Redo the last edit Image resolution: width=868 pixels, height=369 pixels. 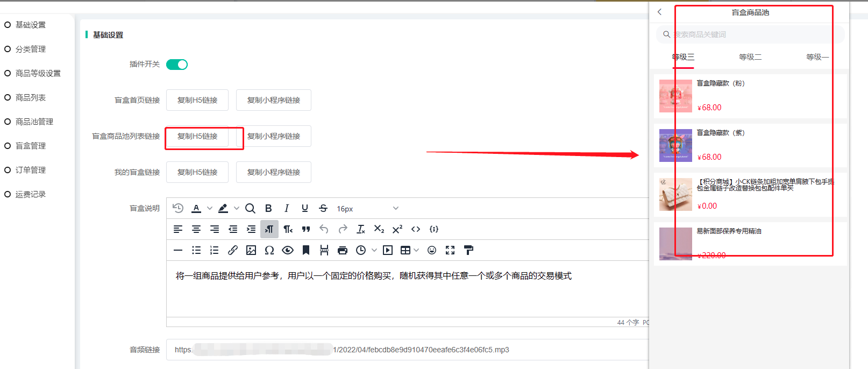[x=343, y=229]
